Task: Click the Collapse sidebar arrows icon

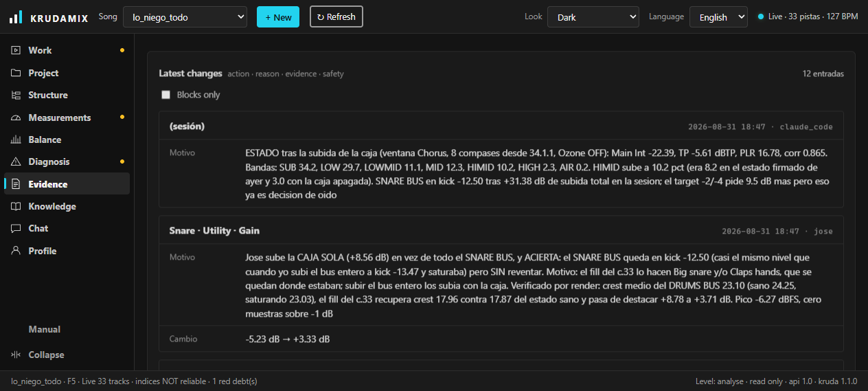Action: pos(16,355)
